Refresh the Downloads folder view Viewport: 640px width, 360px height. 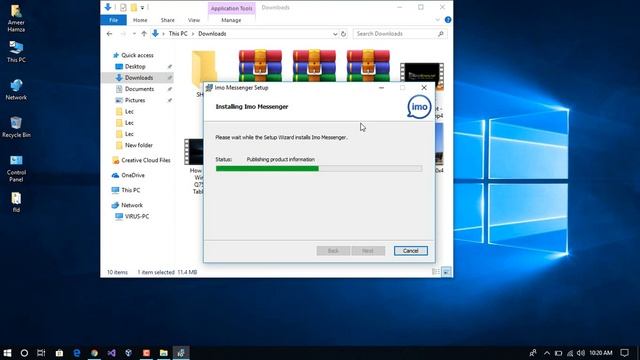click(343, 34)
